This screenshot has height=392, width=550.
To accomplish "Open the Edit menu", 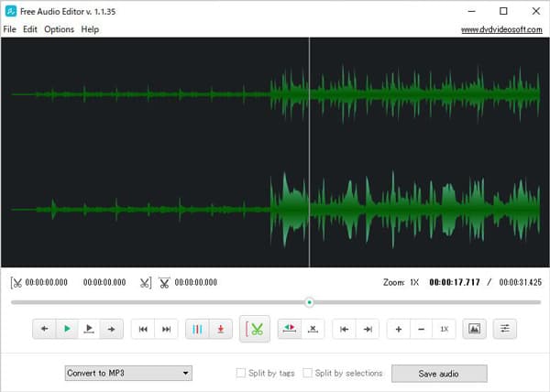I will pyautogui.click(x=30, y=29).
